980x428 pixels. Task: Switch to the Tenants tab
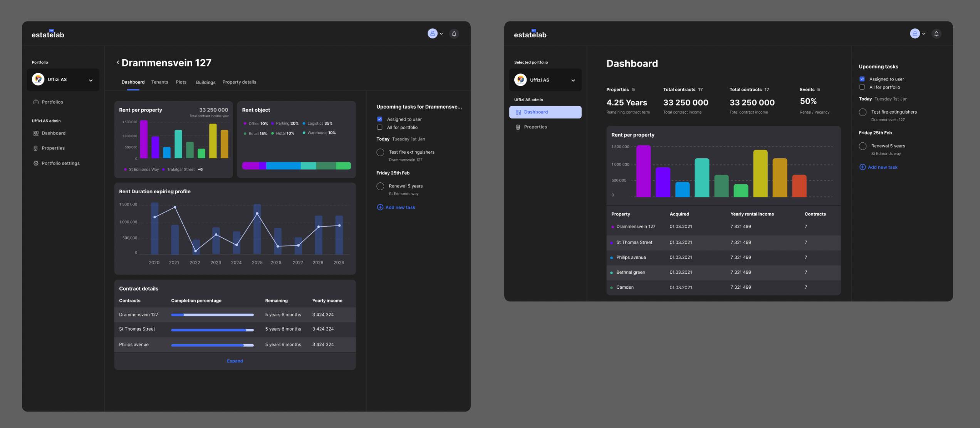tap(159, 82)
